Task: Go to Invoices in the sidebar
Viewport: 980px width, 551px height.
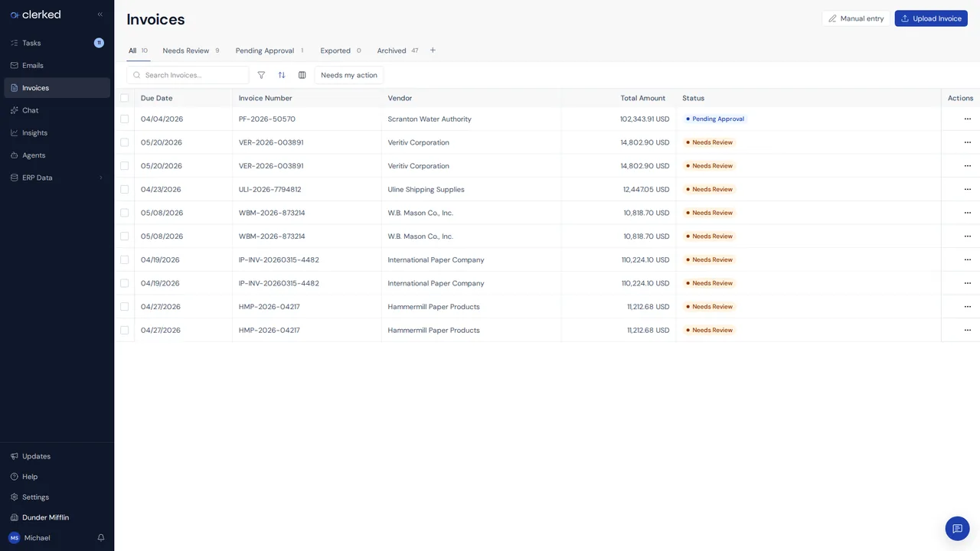Action: pyautogui.click(x=57, y=88)
